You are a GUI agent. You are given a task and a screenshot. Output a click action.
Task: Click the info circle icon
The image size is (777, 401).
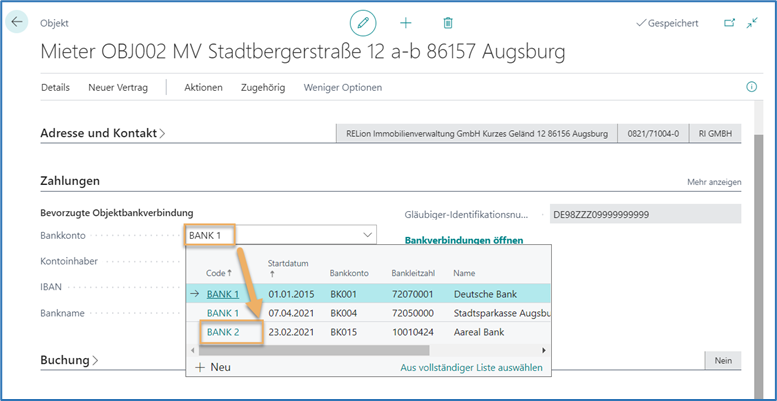(x=752, y=87)
